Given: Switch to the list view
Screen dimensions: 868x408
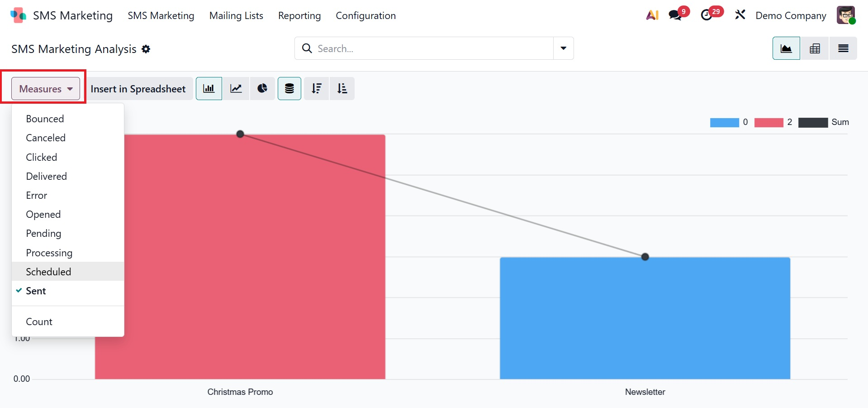Looking at the screenshot, I should click(843, 48).
